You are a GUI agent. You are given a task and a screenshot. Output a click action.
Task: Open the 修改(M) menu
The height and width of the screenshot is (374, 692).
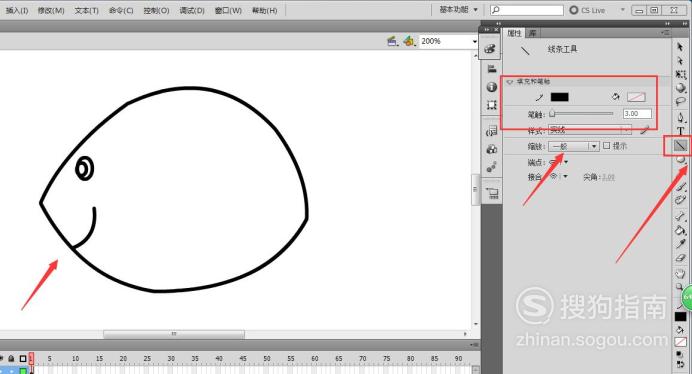click(x=51, y=11)
